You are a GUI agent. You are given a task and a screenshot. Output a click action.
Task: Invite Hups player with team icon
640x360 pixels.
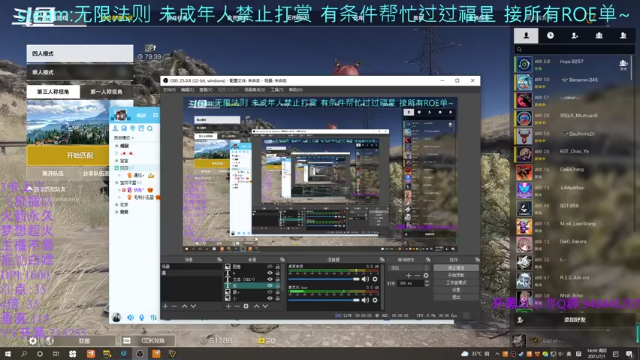623,63
